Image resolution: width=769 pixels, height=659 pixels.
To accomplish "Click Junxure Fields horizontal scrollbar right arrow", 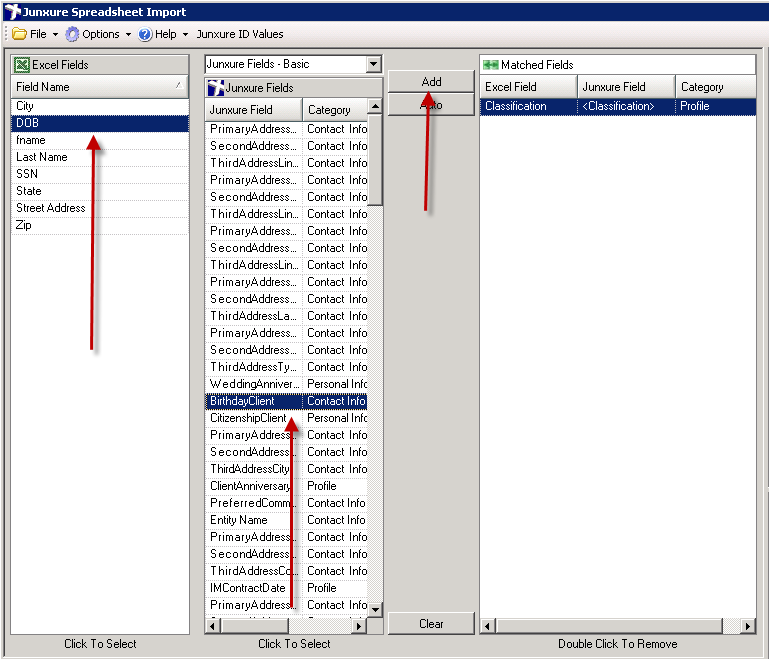I will 359,626.
